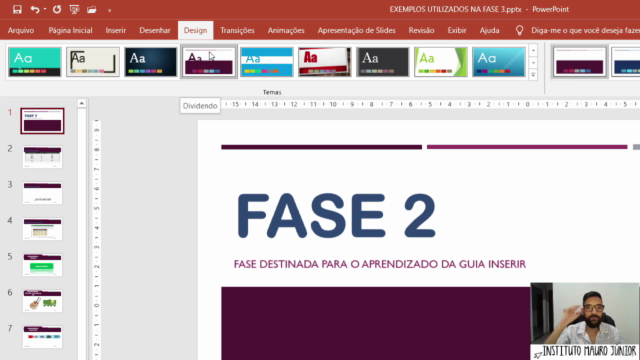The width and height of the screenshot is (640, 360).
Task: Start slideshow from beginning icon
Action: click(x=74, y=9)
